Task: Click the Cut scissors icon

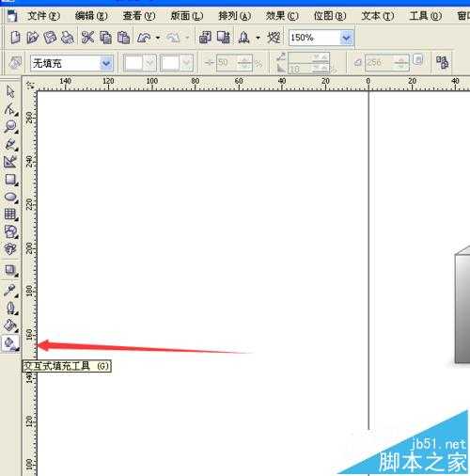Action: (x=87, y=38)
